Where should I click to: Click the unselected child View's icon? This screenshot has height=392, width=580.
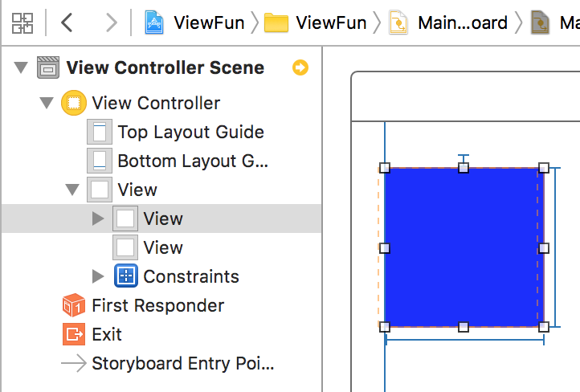click(125, 247)
